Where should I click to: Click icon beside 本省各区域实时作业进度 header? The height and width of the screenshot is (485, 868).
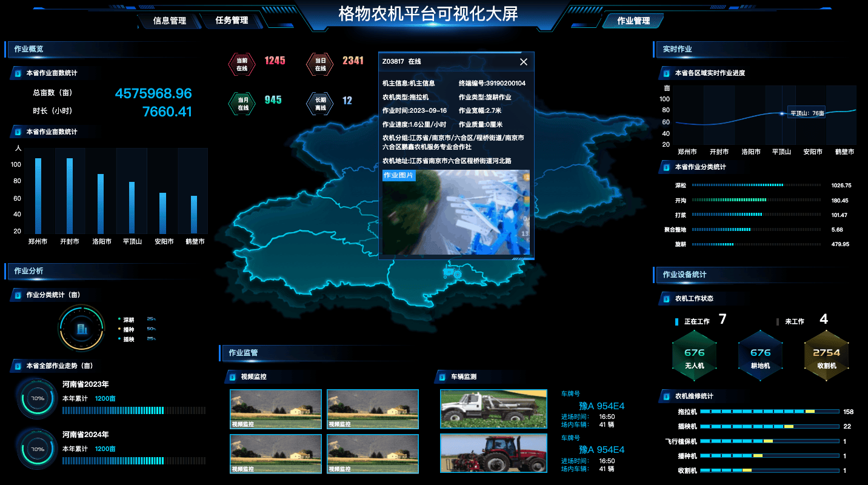tap(667, 73)
